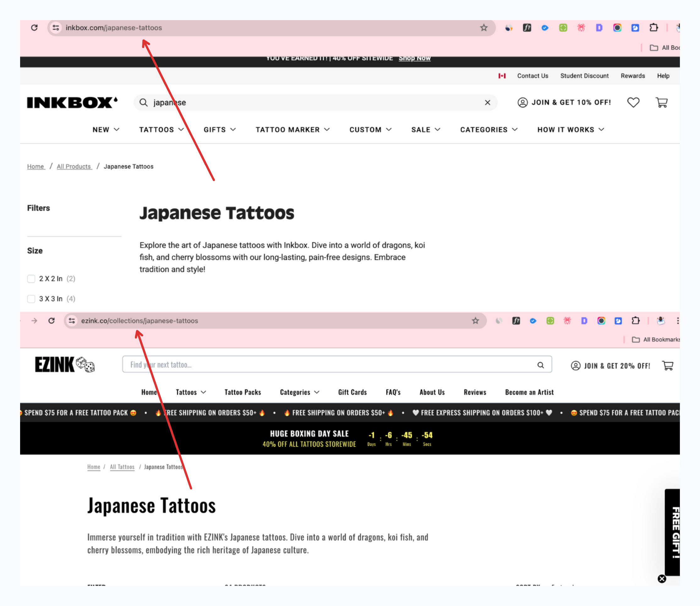
Task: Select the Canada flag region icon
Action: pos(502,76)
